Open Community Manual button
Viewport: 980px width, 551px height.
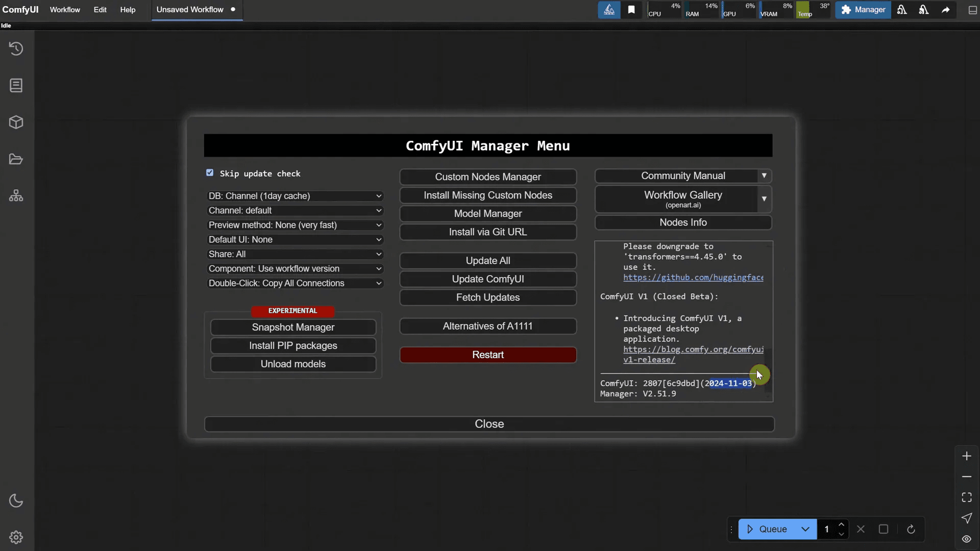(676, 176)
